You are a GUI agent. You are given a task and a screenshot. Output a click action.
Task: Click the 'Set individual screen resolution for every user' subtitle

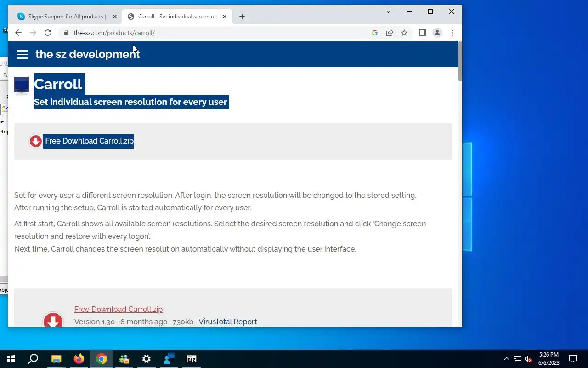tap(130, 102)
